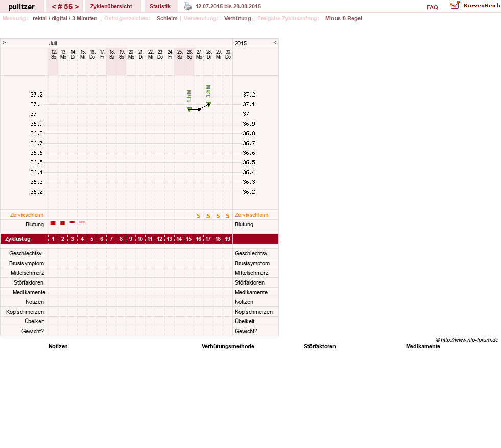Image resolution: width=501 pixels, height=448 pixels.
Task: Open the FAQ link
Action: click(x=432, y=7)
